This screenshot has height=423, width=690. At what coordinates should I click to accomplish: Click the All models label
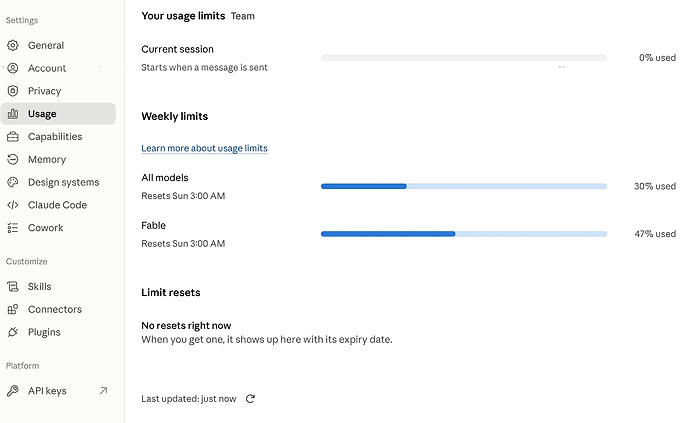[x=165, y=178]
